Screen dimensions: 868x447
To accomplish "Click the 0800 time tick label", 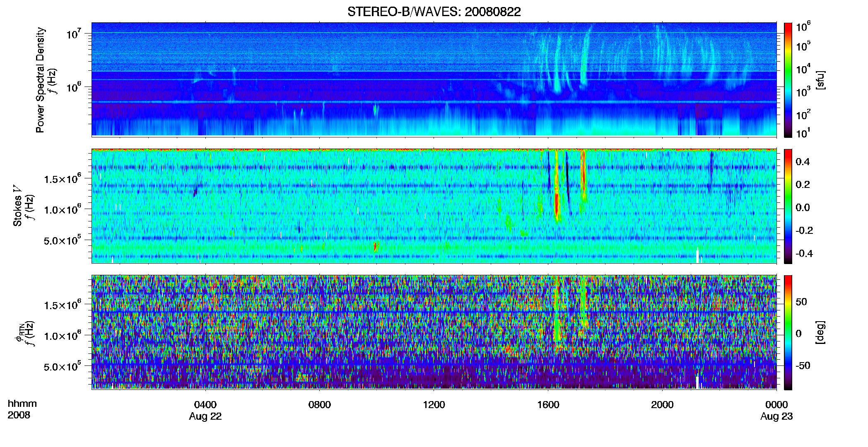I will (320, 404).
